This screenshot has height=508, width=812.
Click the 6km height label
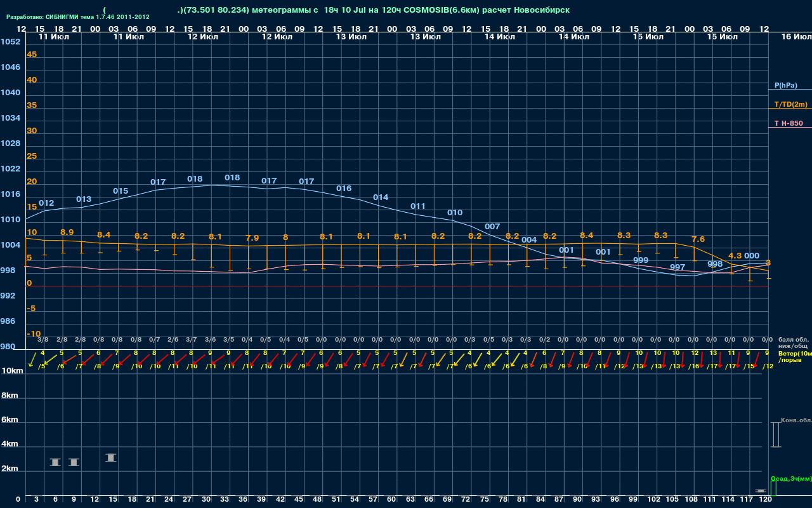point(10,420)
